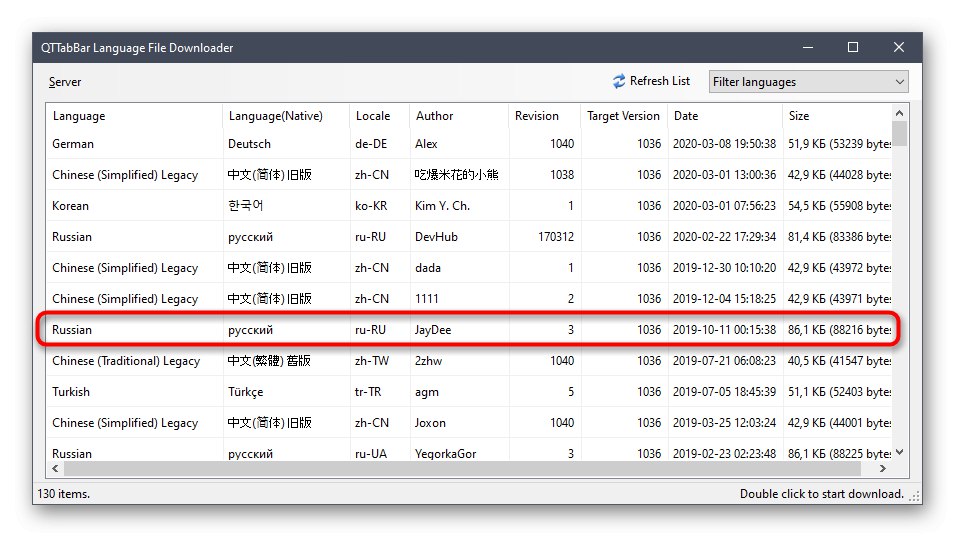Click date 2020-03-08 19:50:38
The image size is (955, 537).
pyautogui.click(x=724, y=144)
